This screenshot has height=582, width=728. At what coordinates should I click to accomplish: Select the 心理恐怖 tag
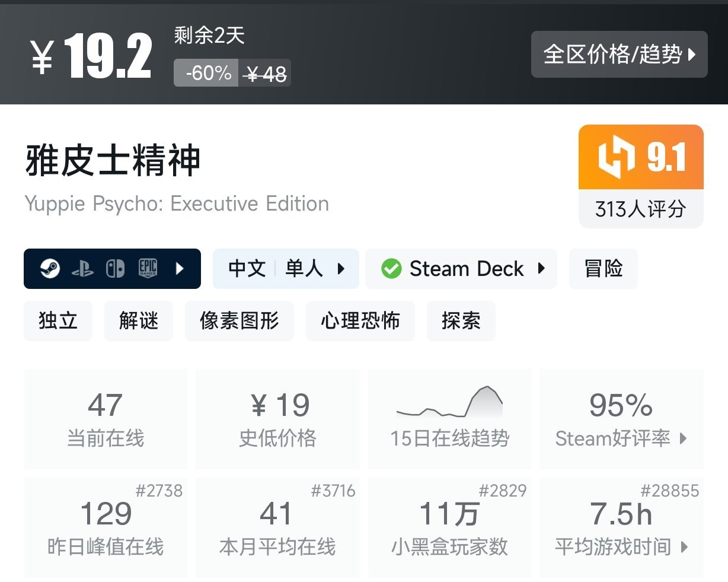pyautogui.click(x=360, y=321)
